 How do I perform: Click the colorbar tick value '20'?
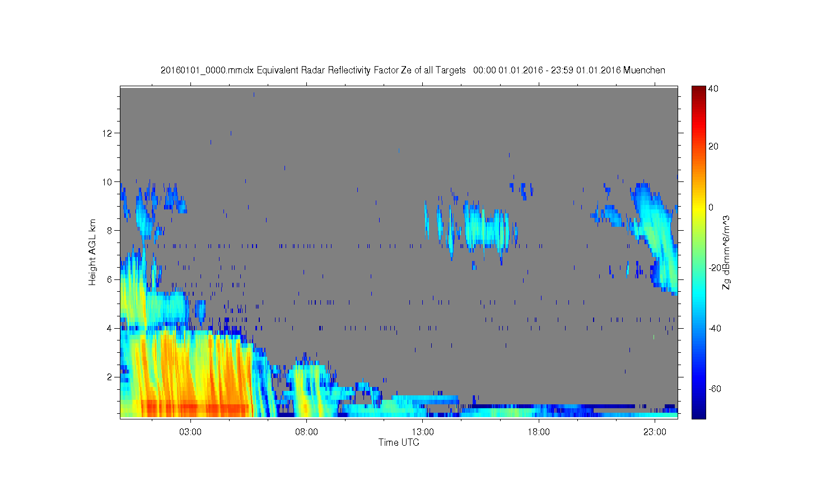pos(713,147)
